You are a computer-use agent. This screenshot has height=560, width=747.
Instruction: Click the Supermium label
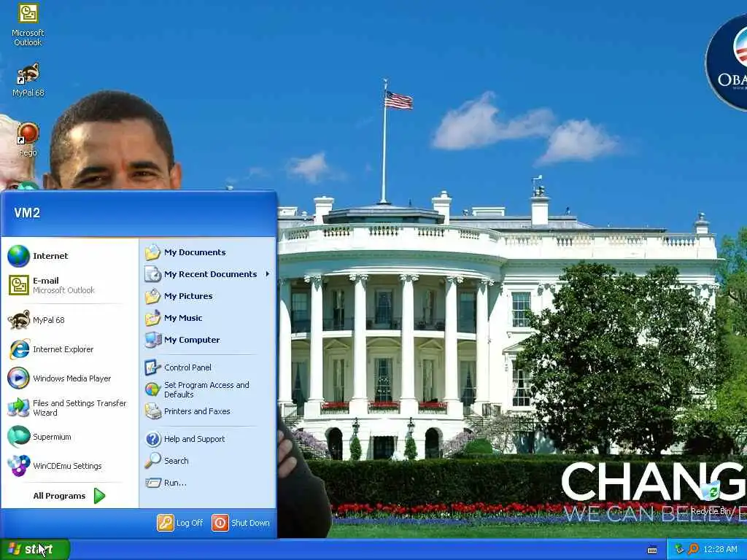[52, 437]
